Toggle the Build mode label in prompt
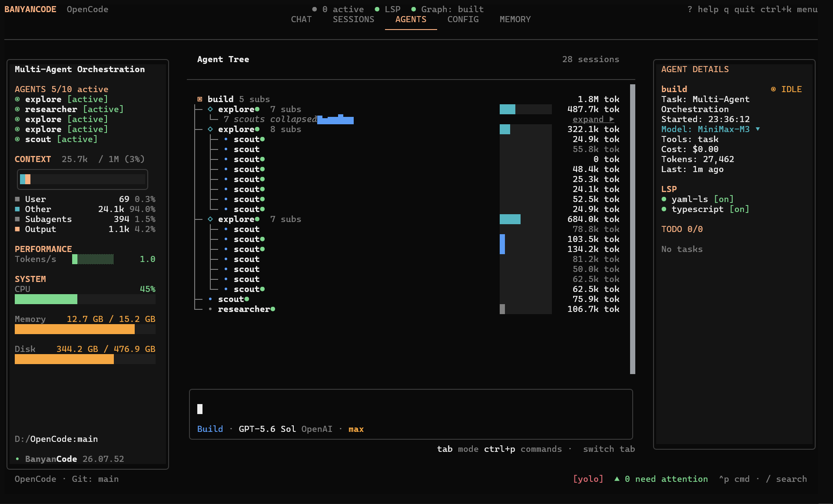Screen dimensions: 833x504 pyautogui.click(x=210, y=429)
